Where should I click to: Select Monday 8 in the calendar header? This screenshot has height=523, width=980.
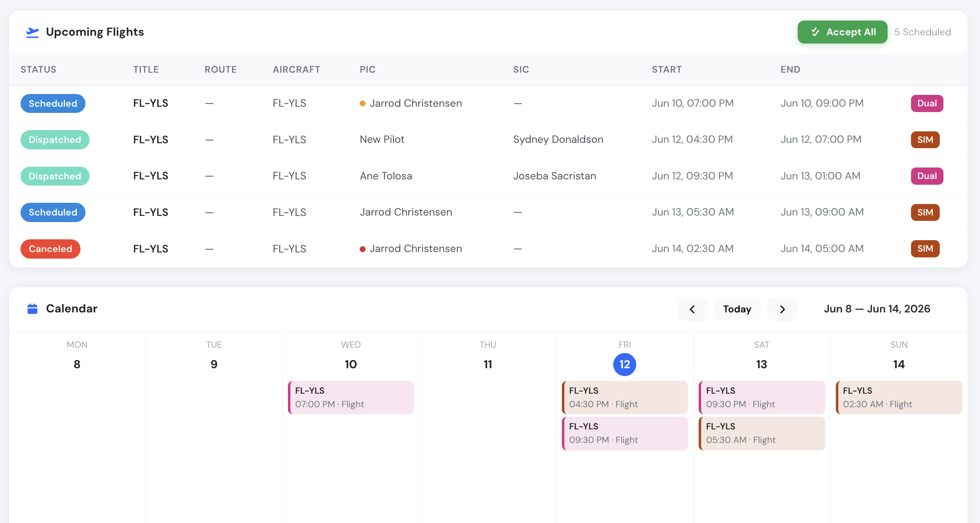tap(77, 365)
